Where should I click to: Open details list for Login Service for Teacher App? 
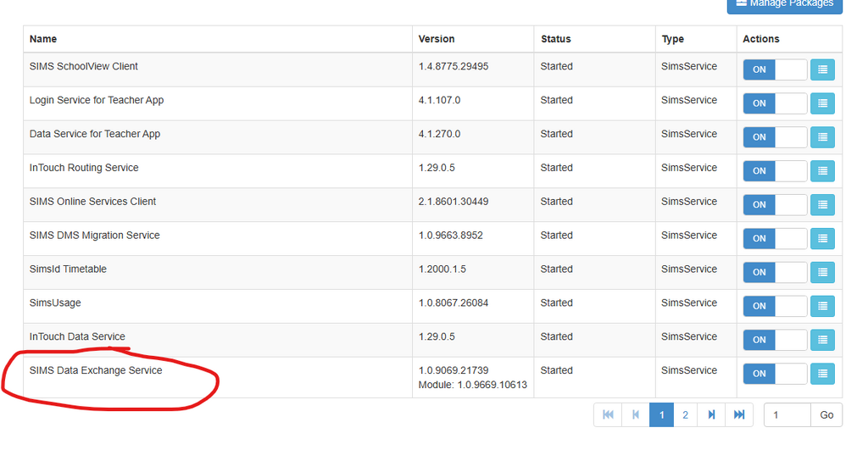[x=822, y=103]
